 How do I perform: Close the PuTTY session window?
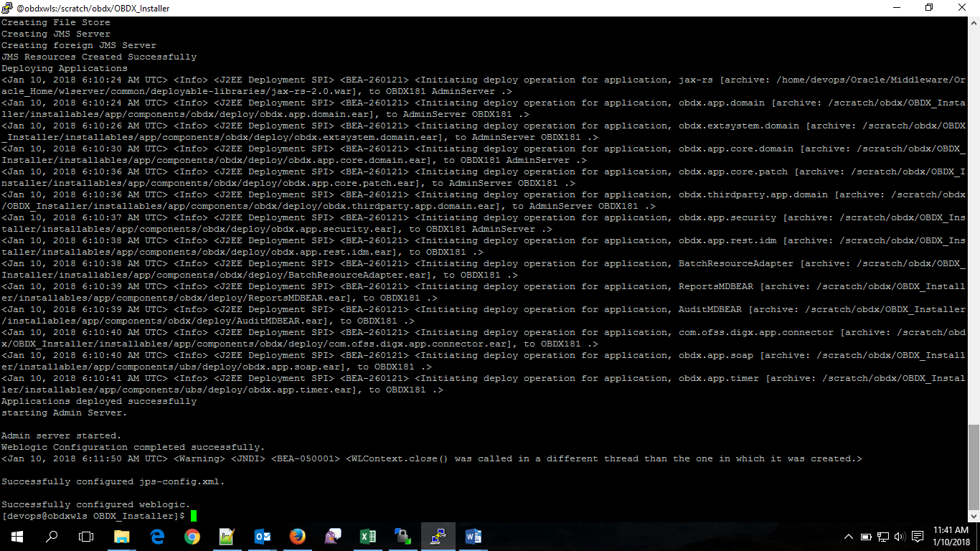click(x=963, y=8)
